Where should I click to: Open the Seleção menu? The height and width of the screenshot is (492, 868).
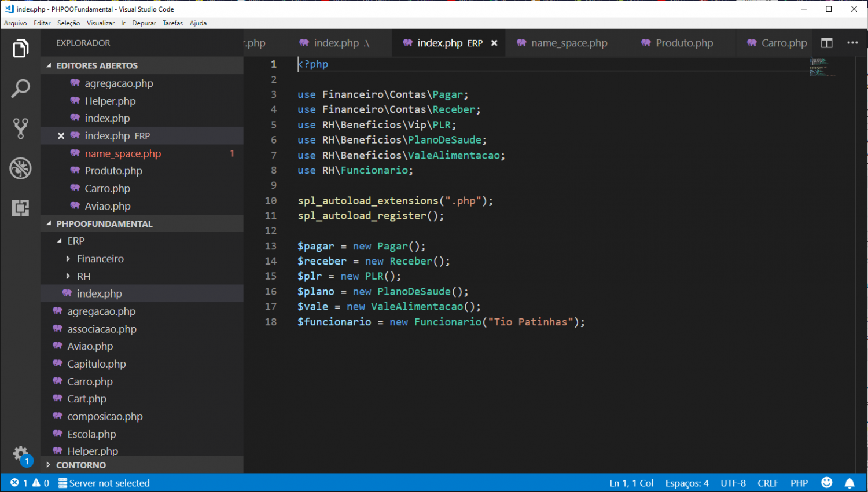69,23
